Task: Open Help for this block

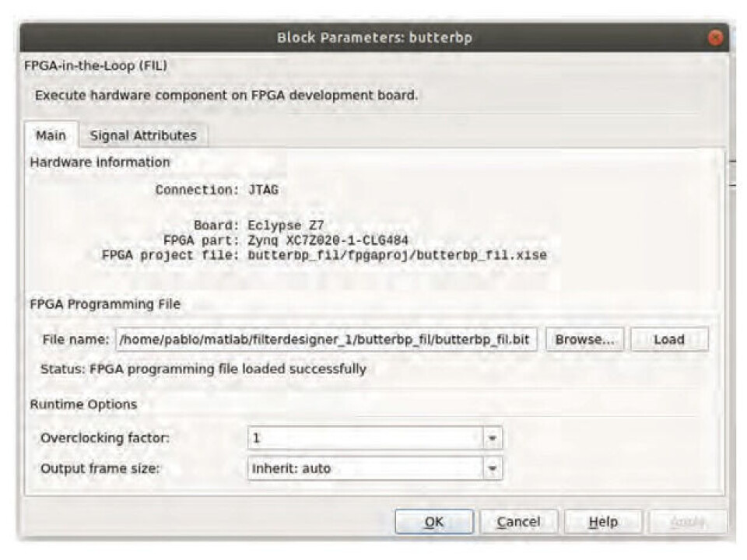Action: click(x=603, y=522)
